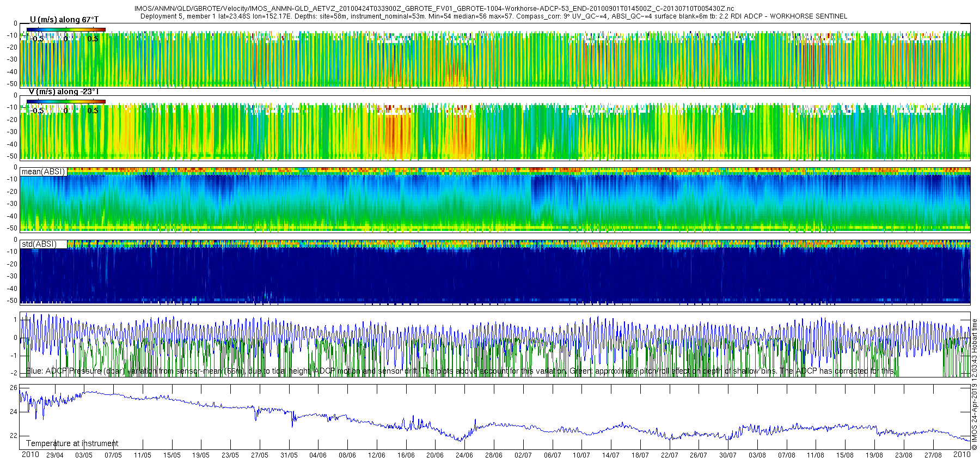Click the 'Deployment 5' metadata line

[493, 16]
